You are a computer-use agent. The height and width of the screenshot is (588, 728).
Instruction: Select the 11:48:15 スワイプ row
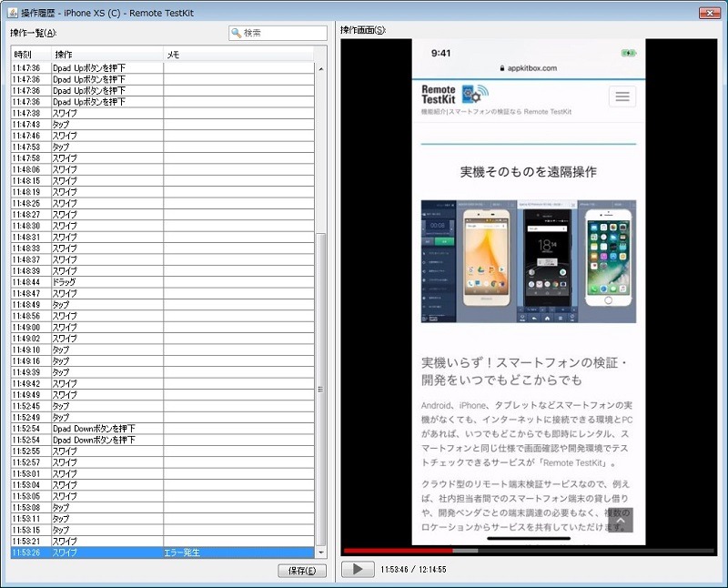[163, 180]
